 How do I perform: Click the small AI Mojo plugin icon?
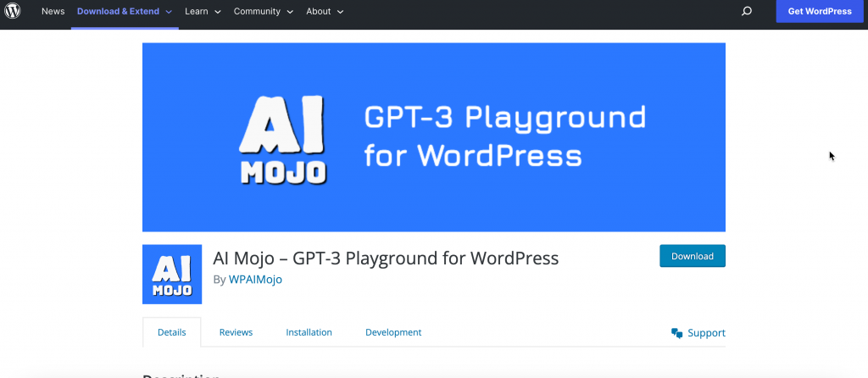[172, 274]
